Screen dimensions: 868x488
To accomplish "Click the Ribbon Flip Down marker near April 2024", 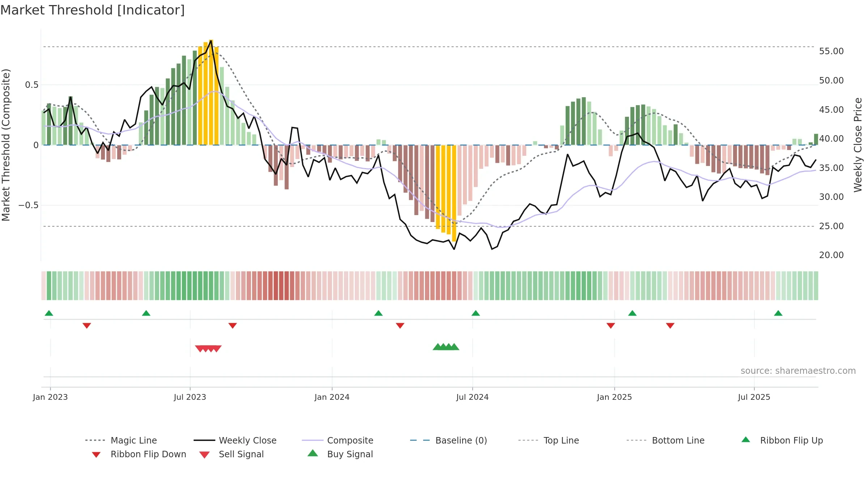I will pyautogui.click(x=400, y=326).
